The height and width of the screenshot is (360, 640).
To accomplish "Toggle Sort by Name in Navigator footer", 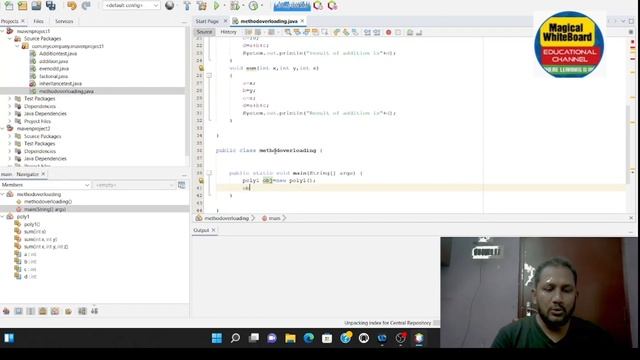I will point(82,311).
